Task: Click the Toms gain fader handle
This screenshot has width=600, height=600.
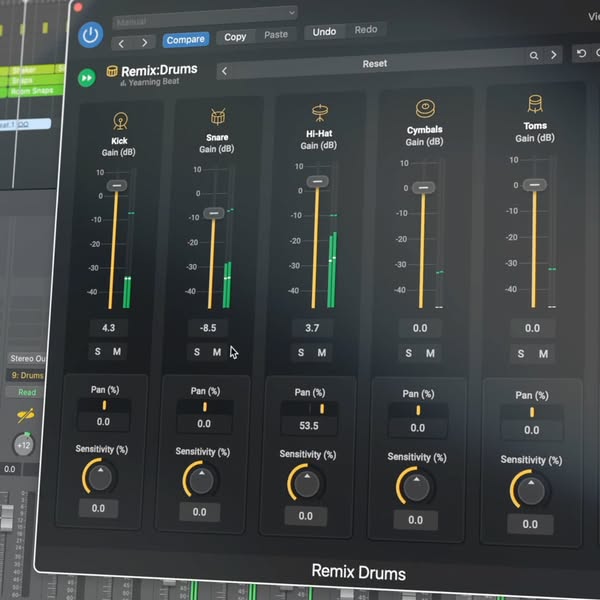Action: click(535, 185)
